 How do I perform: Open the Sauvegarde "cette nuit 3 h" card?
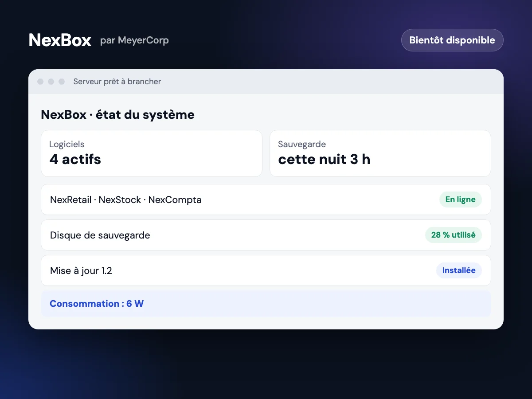point(380,153)
